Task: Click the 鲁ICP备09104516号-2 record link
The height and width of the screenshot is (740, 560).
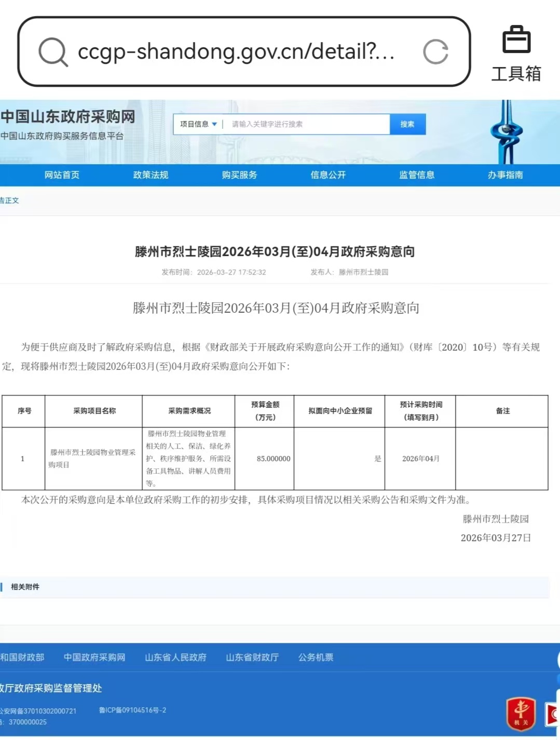Action: point(132,710)
